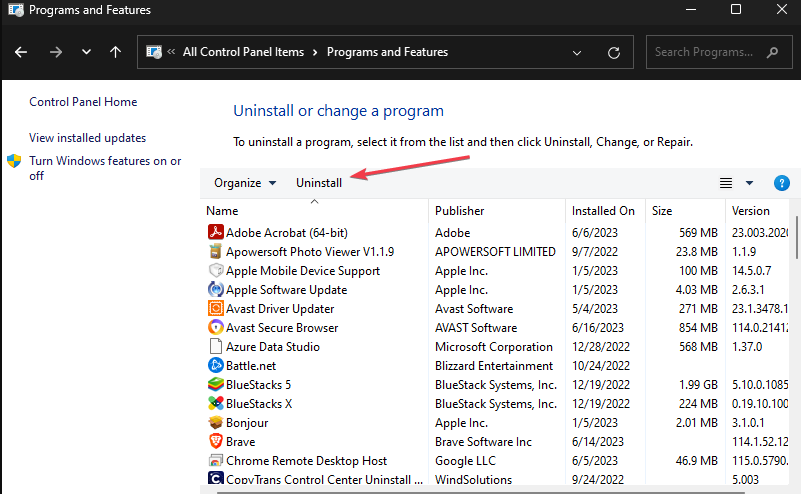Open View installed updates link
801x494 pixels.
[x=88, y=138]
